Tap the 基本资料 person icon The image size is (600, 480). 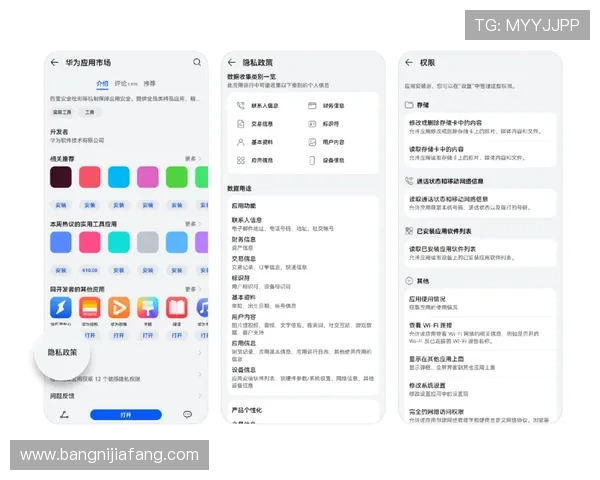pos(240,142)
